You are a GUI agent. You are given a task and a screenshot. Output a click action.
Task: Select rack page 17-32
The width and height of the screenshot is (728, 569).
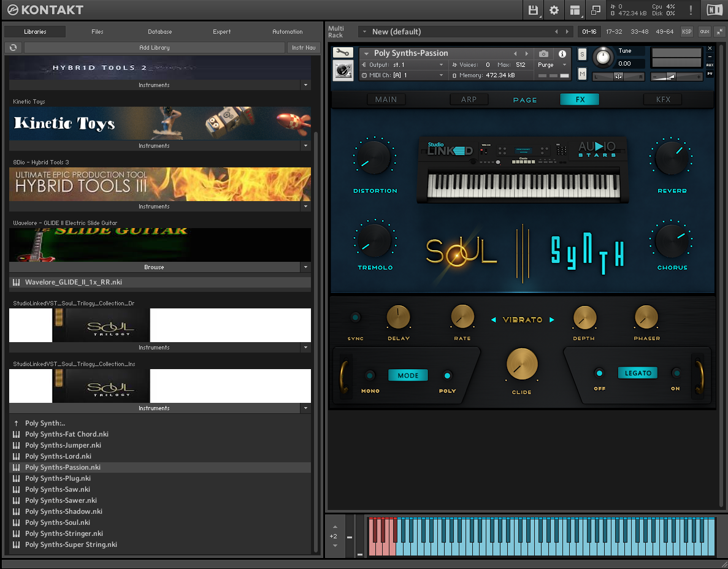click(x=614, y=31)
